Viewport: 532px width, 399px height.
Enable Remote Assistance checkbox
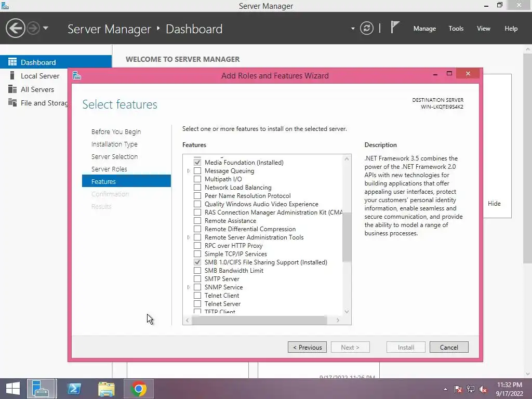point(197,220)
